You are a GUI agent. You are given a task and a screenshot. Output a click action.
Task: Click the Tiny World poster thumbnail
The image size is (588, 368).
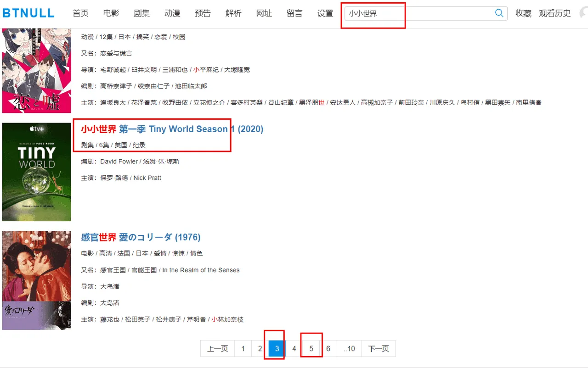tap(37, 172)
